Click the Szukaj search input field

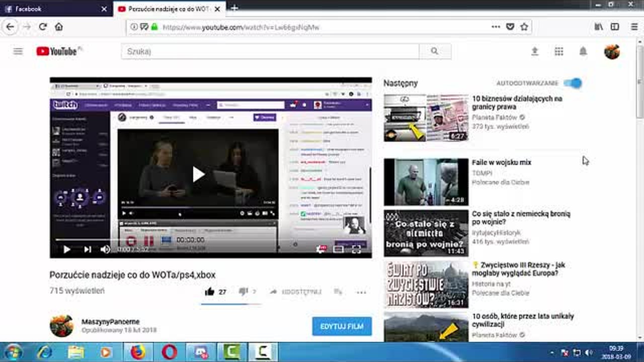click(270, 51)
